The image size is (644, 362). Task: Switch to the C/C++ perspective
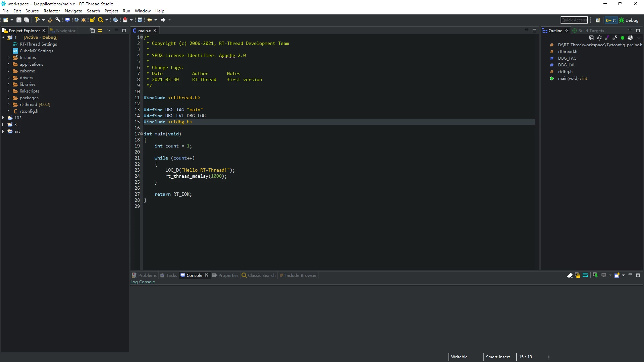(611, 20)
